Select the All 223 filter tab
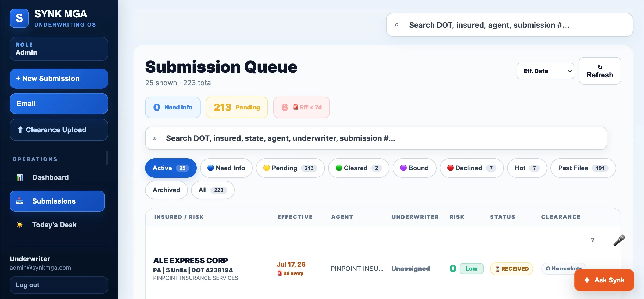644x299 pixels. pos(213,190)
